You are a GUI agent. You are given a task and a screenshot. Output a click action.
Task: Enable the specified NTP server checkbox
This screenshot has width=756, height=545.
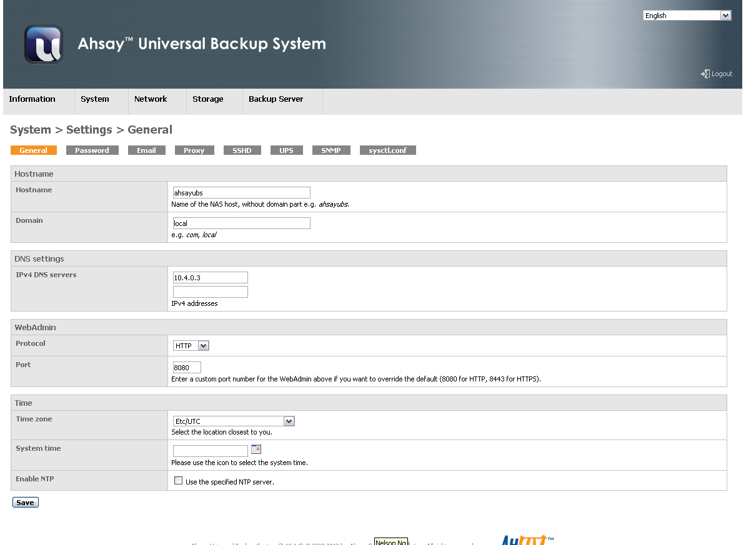coord(178,481)
